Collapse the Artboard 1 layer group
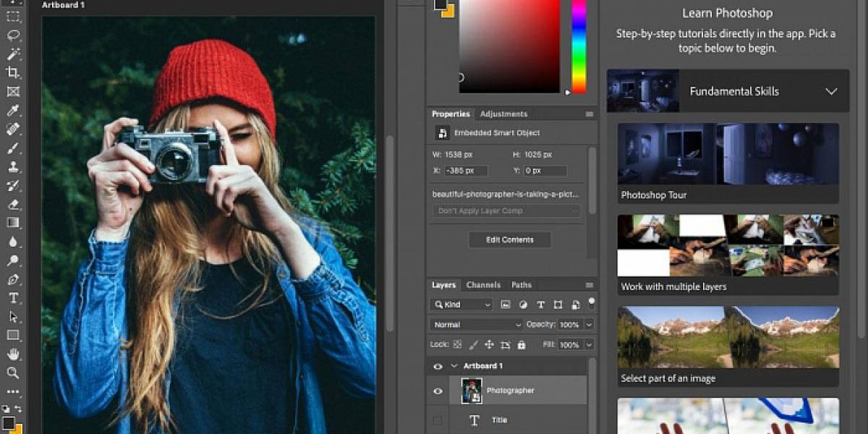 pyautogui.click(x=454, y=367)
